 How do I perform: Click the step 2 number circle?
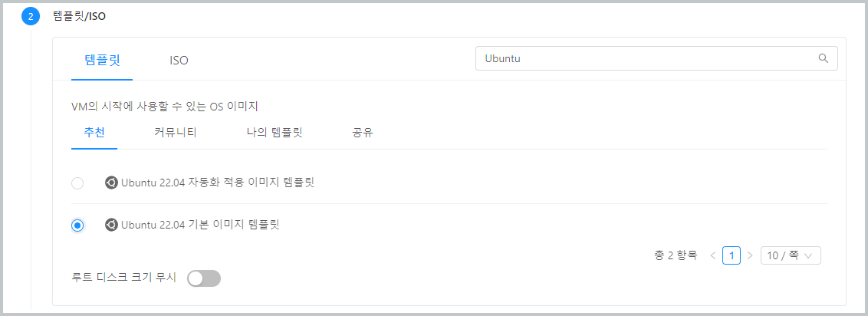pos(31,15)
